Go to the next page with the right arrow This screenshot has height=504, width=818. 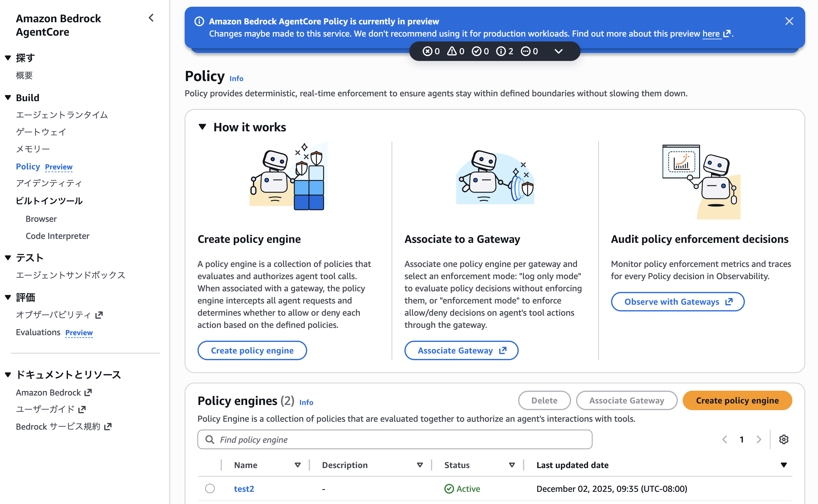pyautogui.click(x=759, y=439)
